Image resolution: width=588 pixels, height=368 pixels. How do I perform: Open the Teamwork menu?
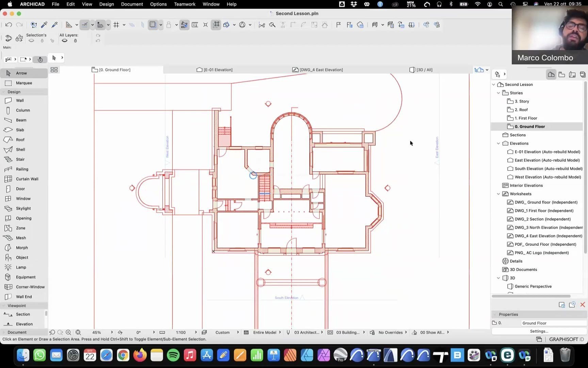[x=184, y=4]
